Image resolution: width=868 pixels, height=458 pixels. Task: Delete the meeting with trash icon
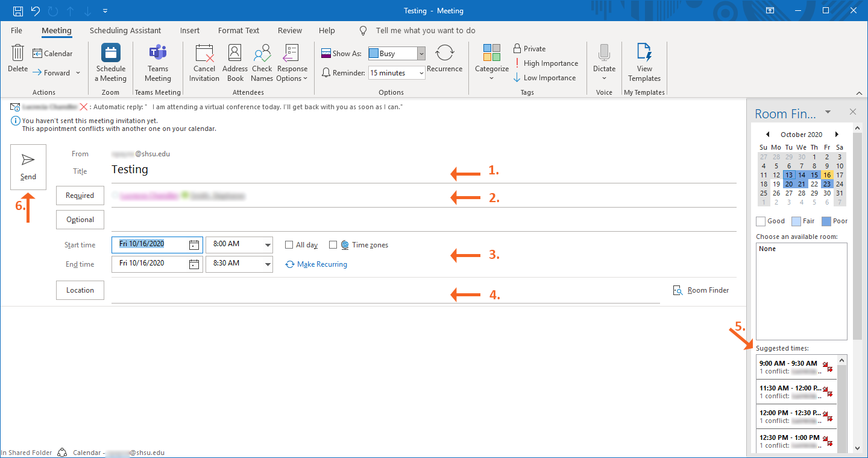(17, 54)
